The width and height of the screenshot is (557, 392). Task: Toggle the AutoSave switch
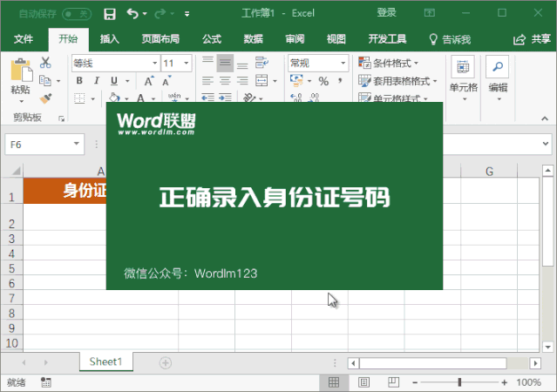(77, 14)
